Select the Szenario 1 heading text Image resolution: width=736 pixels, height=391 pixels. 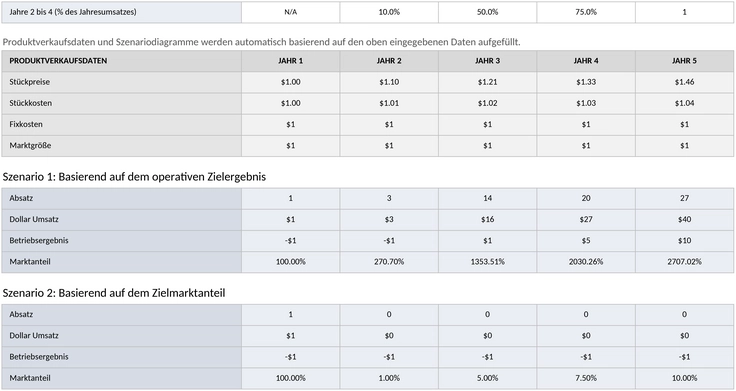click(134, 177)
